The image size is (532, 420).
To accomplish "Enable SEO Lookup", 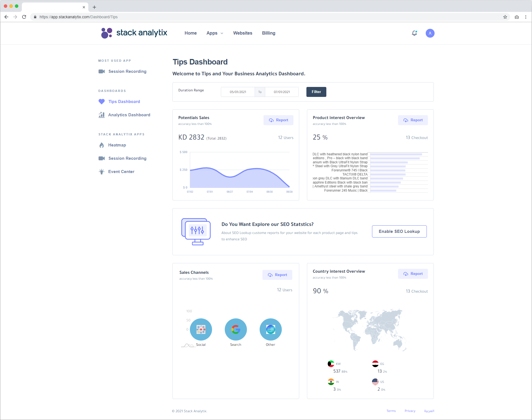I will tap(399, 231).
